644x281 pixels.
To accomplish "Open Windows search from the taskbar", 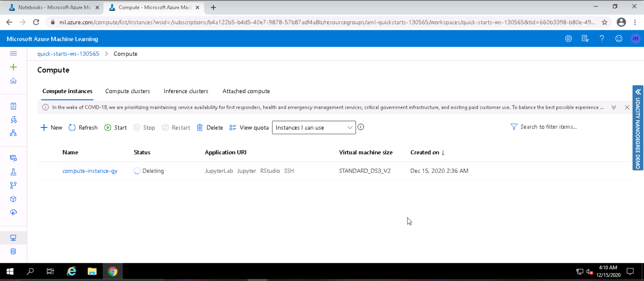I will click(30, 271).
